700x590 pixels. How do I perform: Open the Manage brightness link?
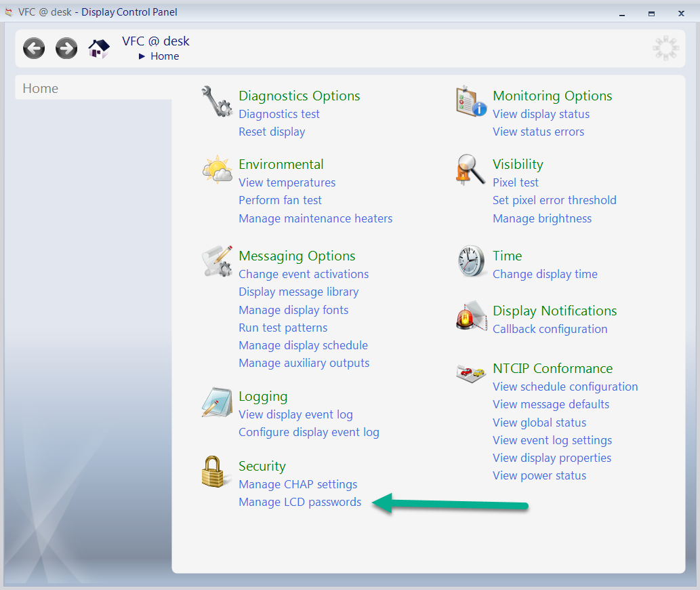click(x=542, y=218)
